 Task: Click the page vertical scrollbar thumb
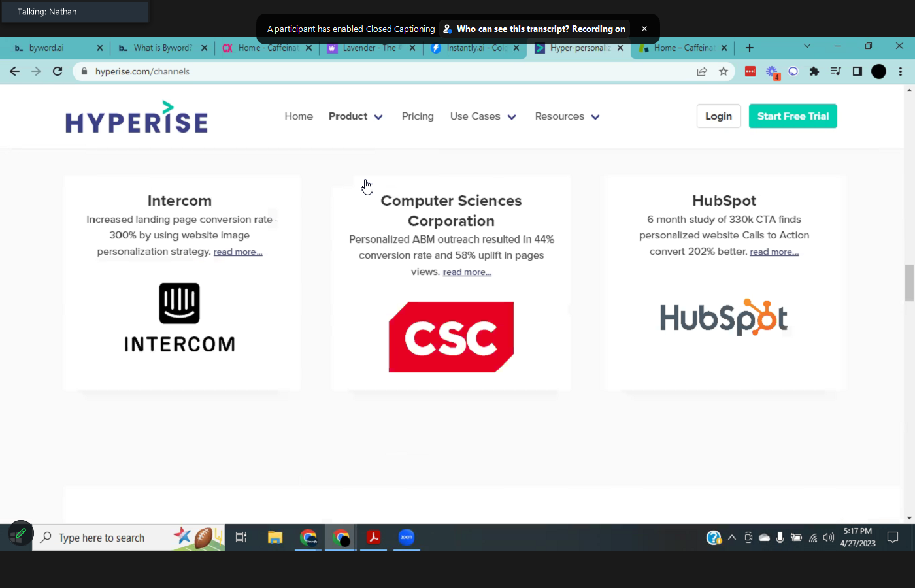(x=908, y=283)
